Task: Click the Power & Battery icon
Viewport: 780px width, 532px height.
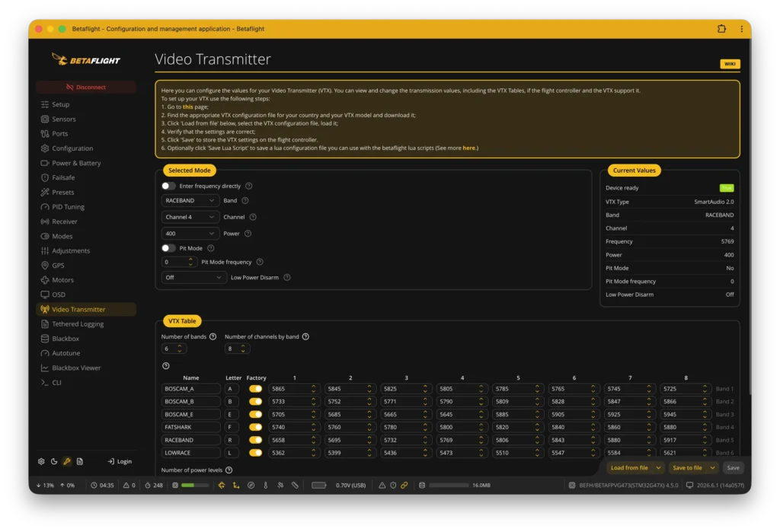Action: pos(45,163)
